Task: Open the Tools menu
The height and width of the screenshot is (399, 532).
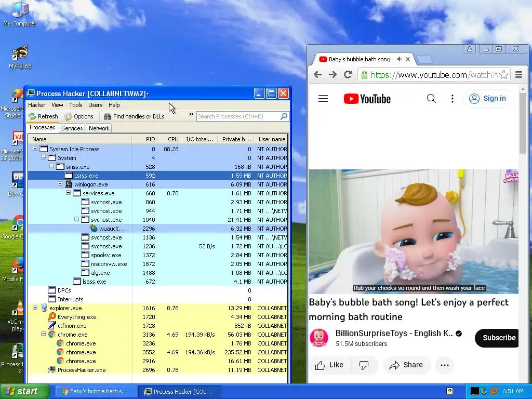Action: [x=76, y=105]
